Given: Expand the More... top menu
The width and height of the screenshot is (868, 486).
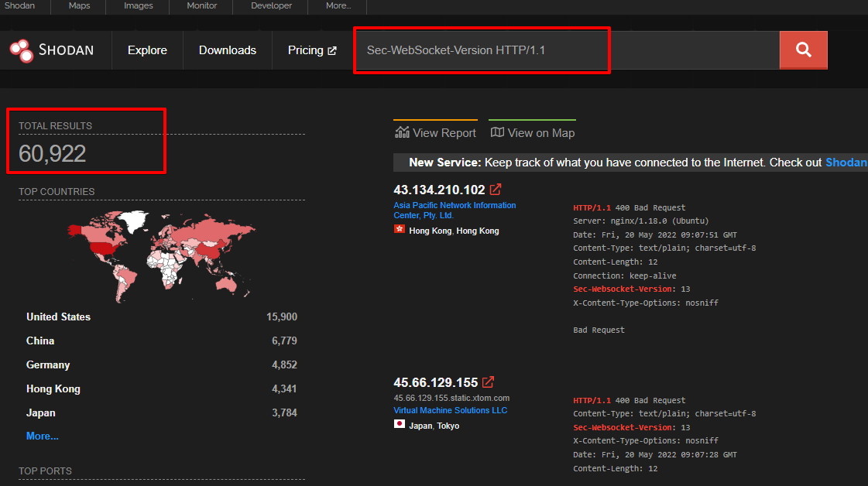Looking at the screenshot, I should (338, 5).
